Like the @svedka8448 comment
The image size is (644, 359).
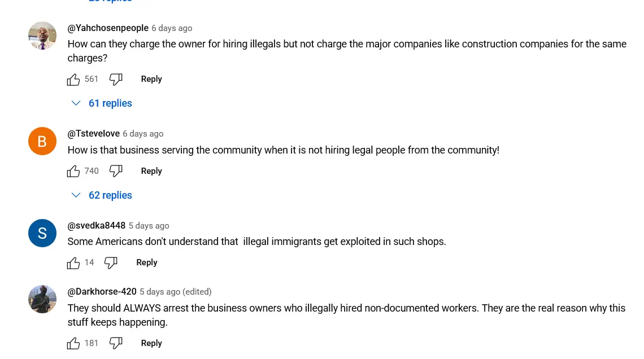[x=73, y=262]
